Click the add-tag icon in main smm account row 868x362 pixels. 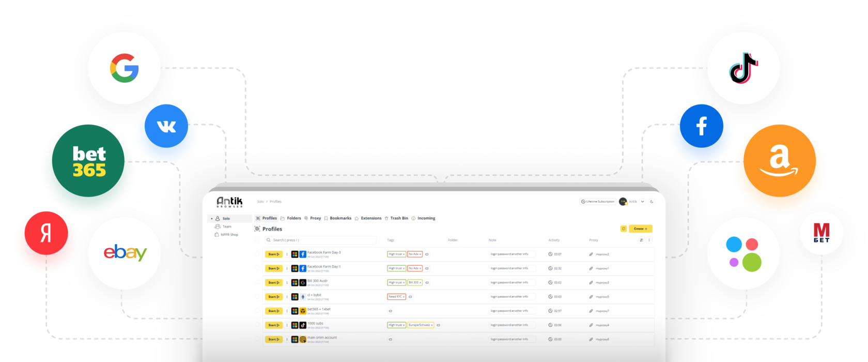coord(390,339)
